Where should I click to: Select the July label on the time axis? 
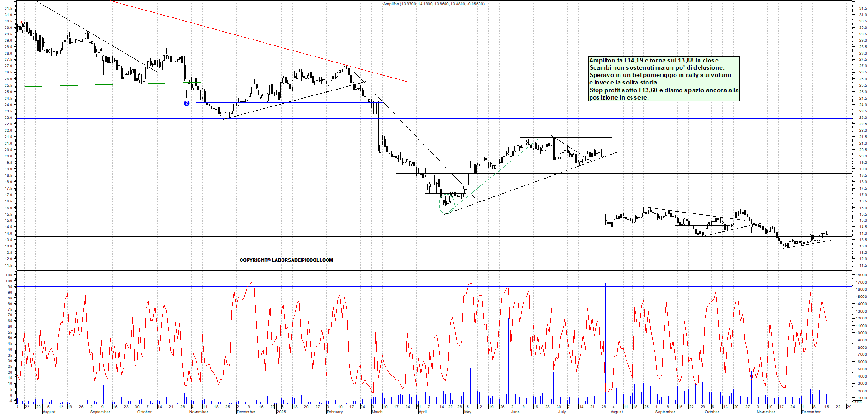562,412
